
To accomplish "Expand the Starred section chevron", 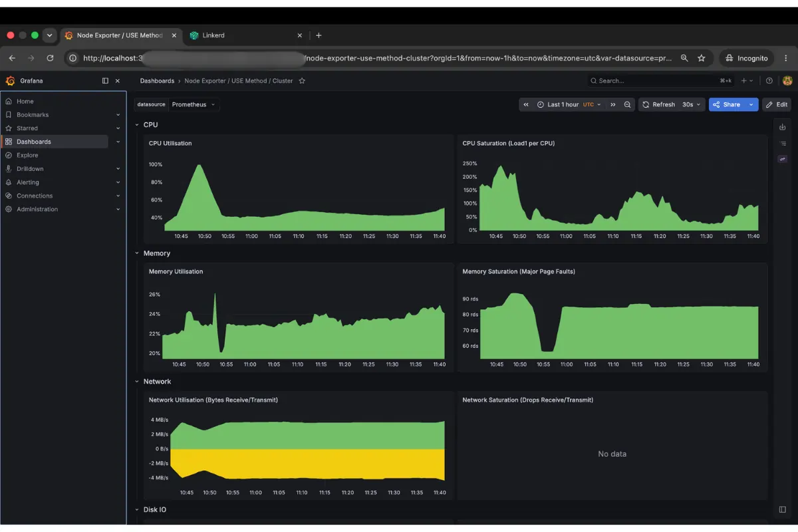I will pos(118,128).
